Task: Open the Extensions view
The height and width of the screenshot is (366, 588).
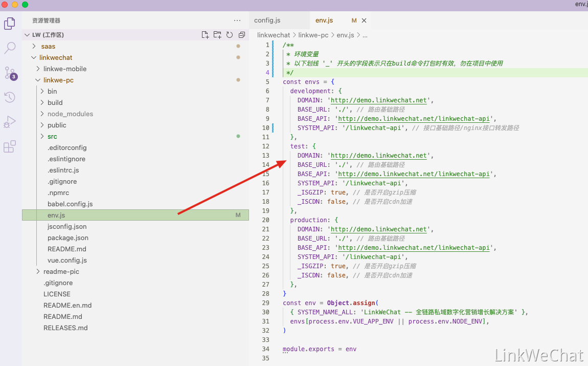Action: [10, 146]
